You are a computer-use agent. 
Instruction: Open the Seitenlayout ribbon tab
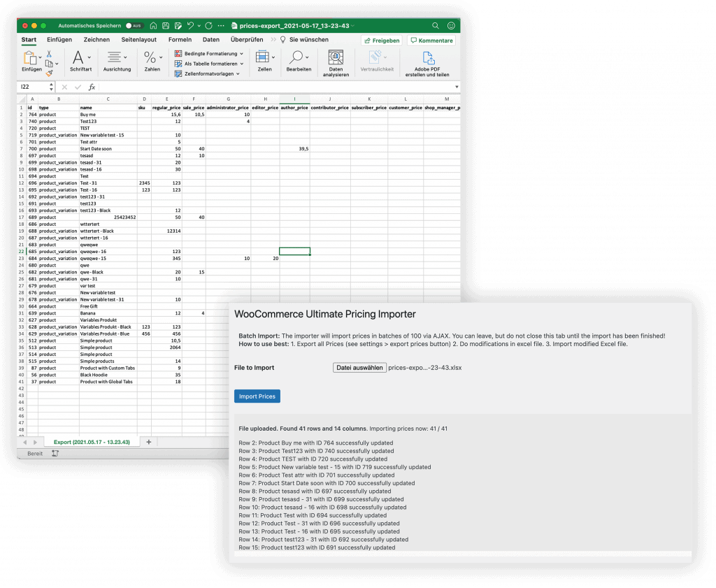139,40
